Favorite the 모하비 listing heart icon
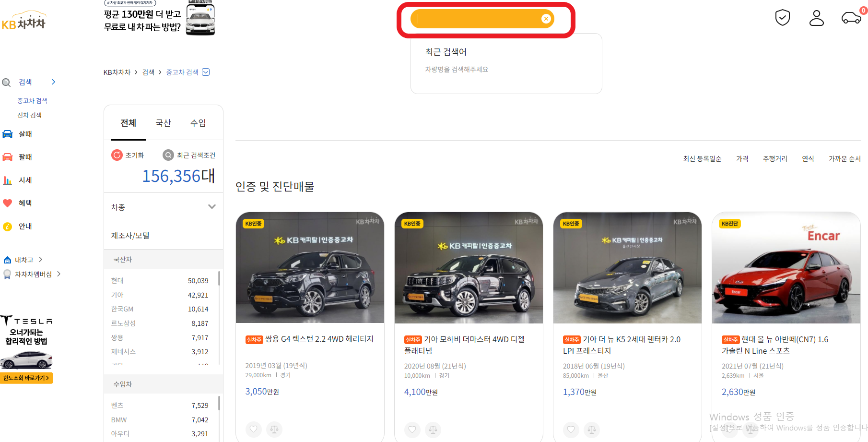The height and width of the screenshot is (442, 868). click(x=412, y=430)
